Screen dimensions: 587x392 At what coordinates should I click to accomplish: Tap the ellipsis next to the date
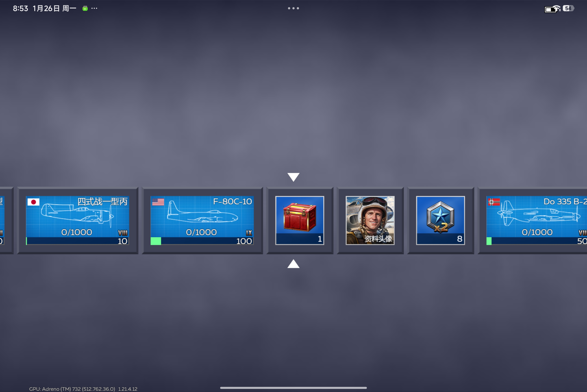pyautogui.click(x=94, y=8)
